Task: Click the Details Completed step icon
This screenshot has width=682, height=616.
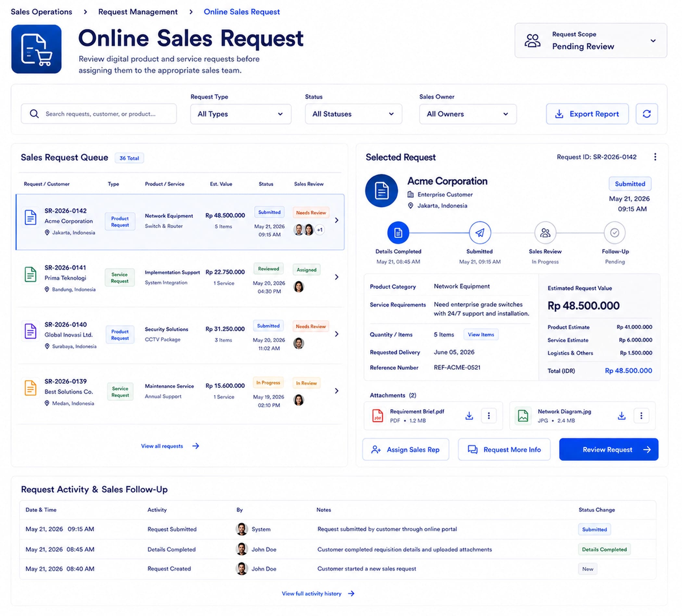Action: point(398,233)
